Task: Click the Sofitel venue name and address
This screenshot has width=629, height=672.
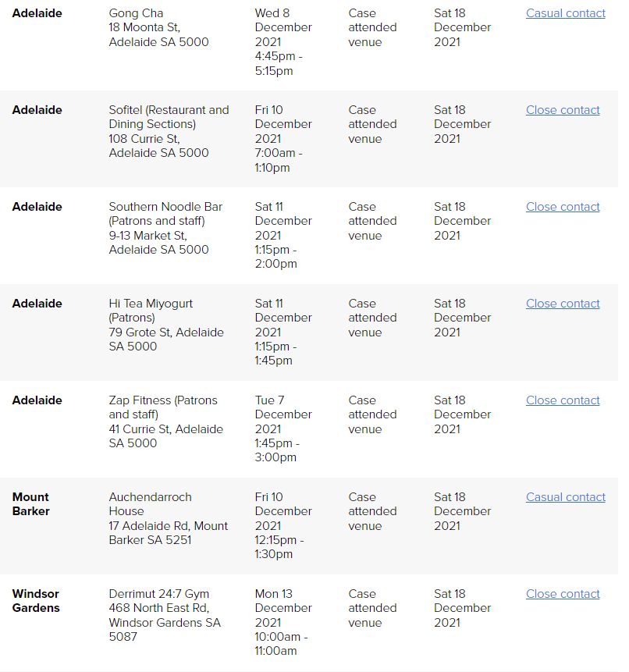Action: point(169,131)
